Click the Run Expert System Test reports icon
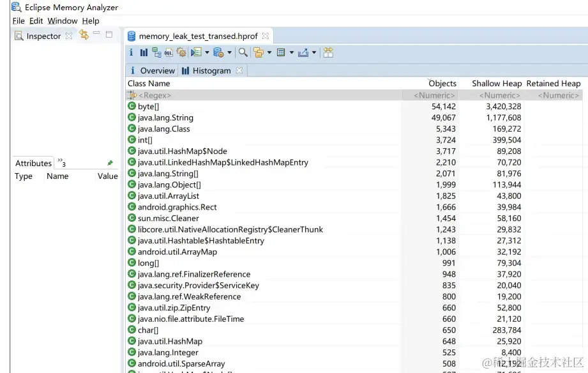The image size is (588, 373). pos(196,52)
